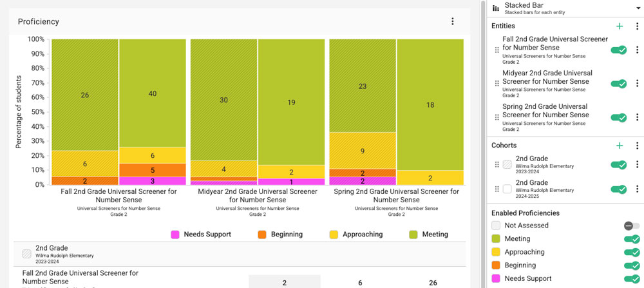Click the Fall 2024-2025 Meeting bar segment showing 40

153,93
